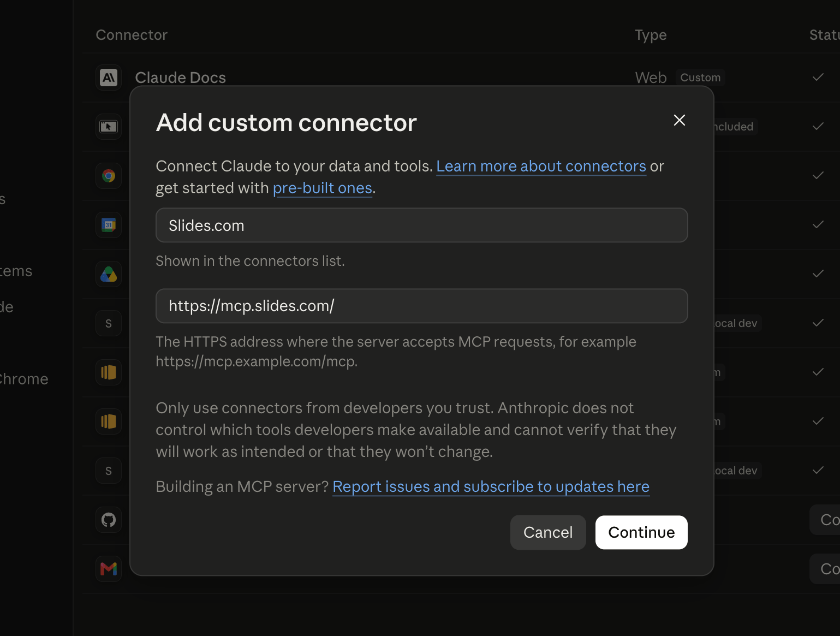Click the Gmail row connect button

(825, 569)
